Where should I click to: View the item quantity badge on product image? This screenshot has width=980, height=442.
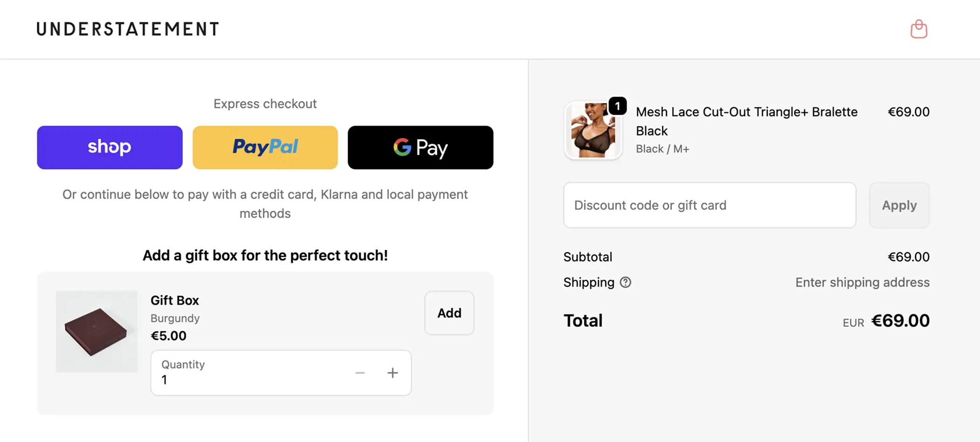click(617, 106)
